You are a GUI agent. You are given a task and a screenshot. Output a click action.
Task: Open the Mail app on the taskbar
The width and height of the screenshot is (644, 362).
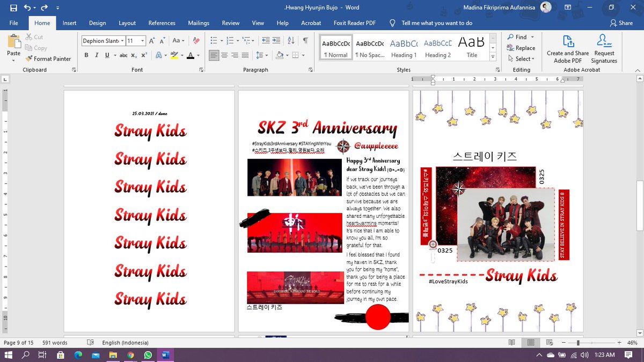[96, 355]
